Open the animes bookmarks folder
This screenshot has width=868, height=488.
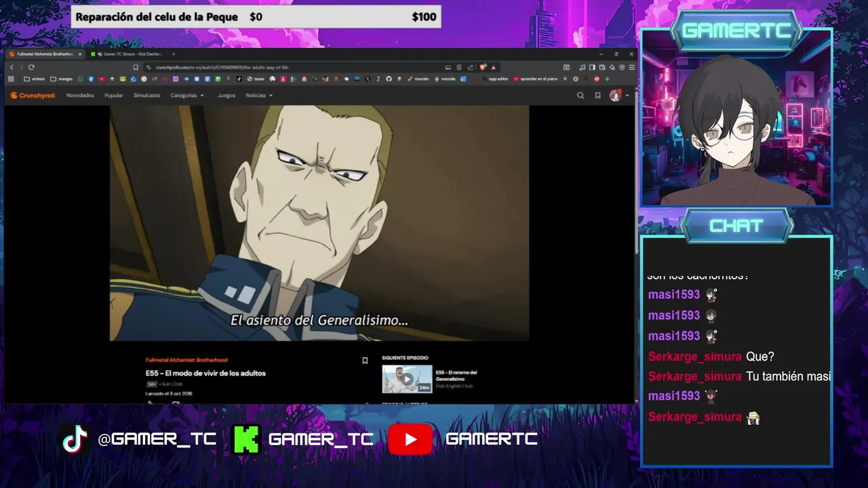coord(35,79)
